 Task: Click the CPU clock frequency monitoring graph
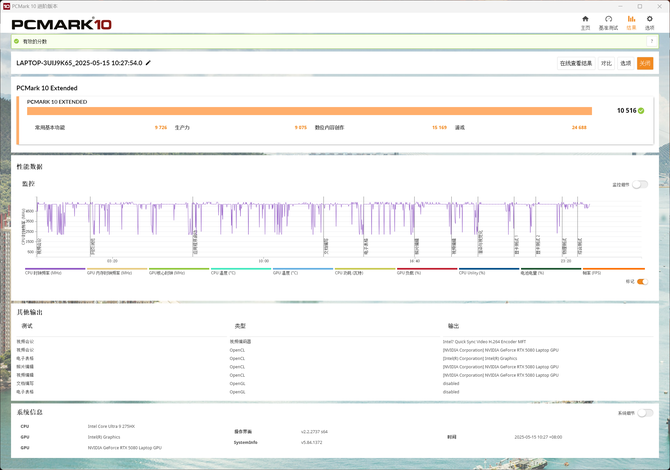339,226
